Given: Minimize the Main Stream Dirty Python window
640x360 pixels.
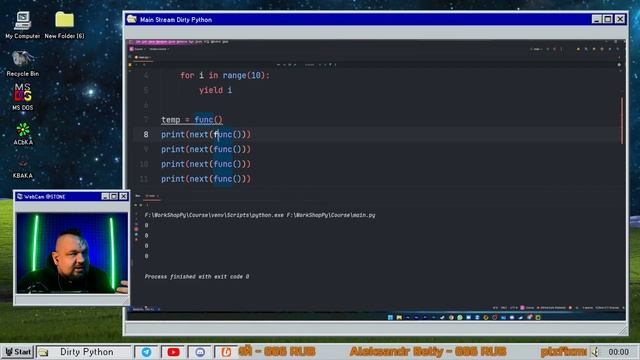Looking at the screenshot, I should (x=597, y=19).
